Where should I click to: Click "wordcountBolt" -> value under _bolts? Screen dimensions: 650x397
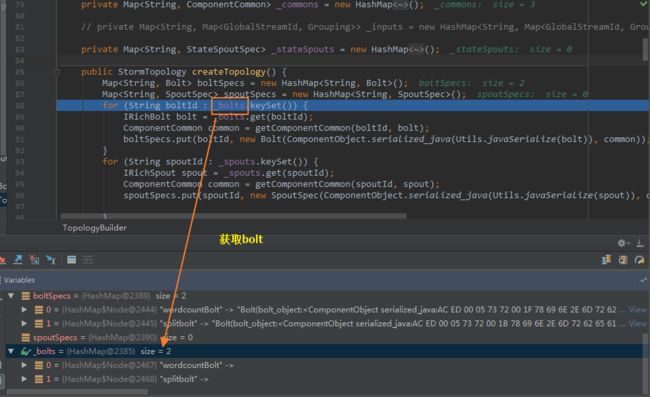tap(196, 365)
